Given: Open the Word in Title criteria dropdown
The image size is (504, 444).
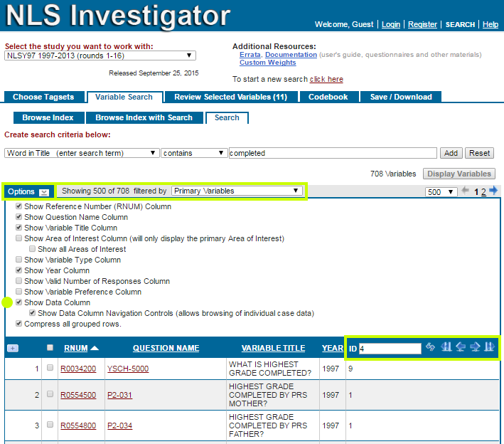Looking at the screenshot, I should (82, 153).
